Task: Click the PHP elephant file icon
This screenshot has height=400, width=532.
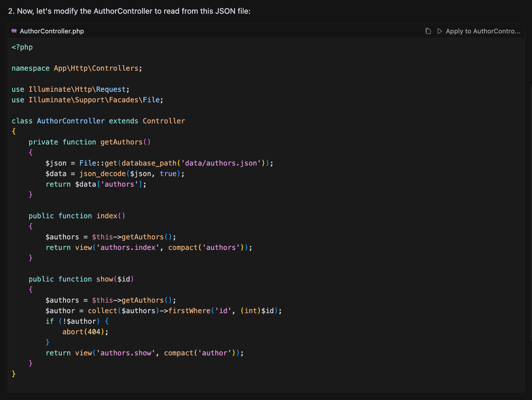Action: [14, 31]
